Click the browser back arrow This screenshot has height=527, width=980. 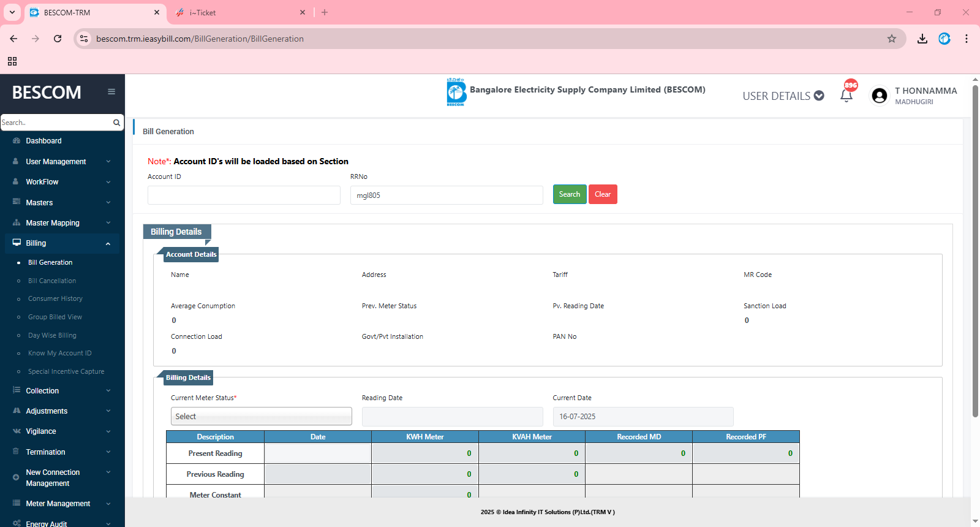click(x=13, y=39)
